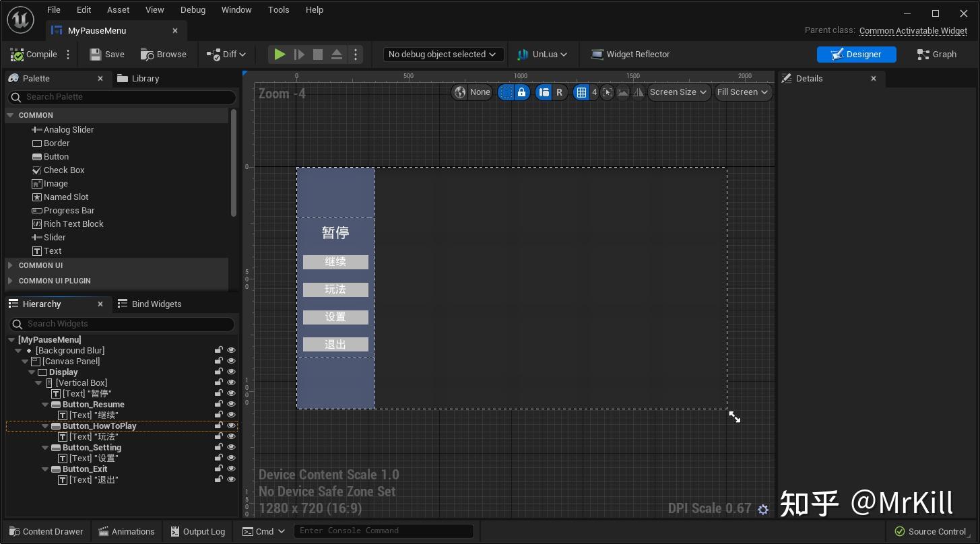Click the Designer mode button
Viewport: 980px width, 544px height.
click(x=856, y=54)
